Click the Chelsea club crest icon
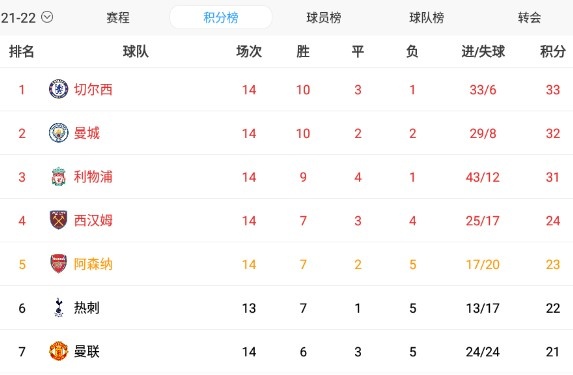The height and width of the screenshot is (375, 573). (58, 89)
